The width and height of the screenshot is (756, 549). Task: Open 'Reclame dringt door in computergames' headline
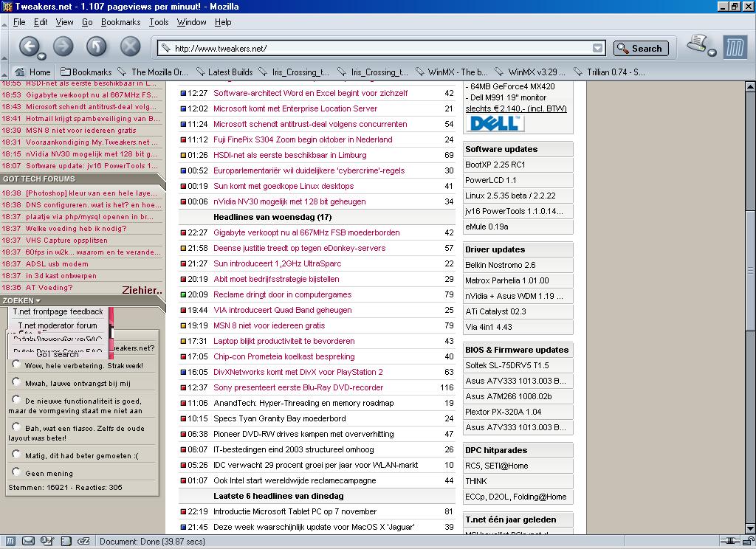283,294
